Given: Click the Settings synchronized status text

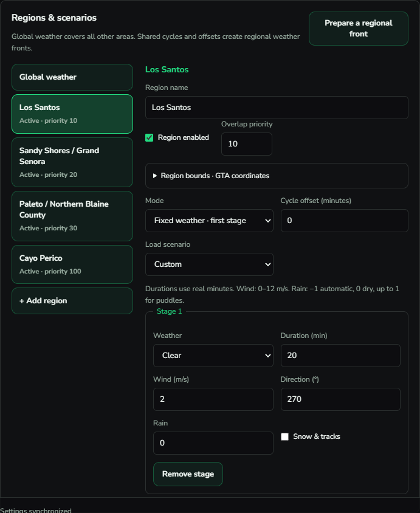Looking at the screenshot, I should coord(36,510).
